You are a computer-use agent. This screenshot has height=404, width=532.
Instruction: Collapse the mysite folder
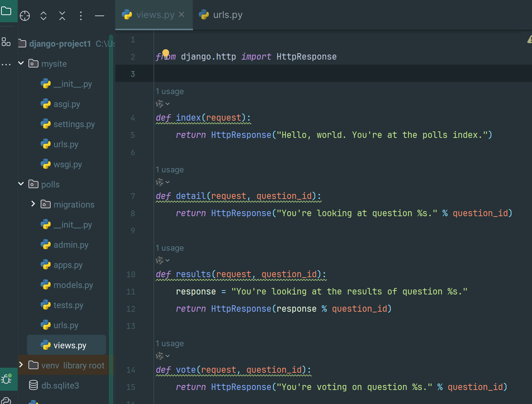coord(21,63)
